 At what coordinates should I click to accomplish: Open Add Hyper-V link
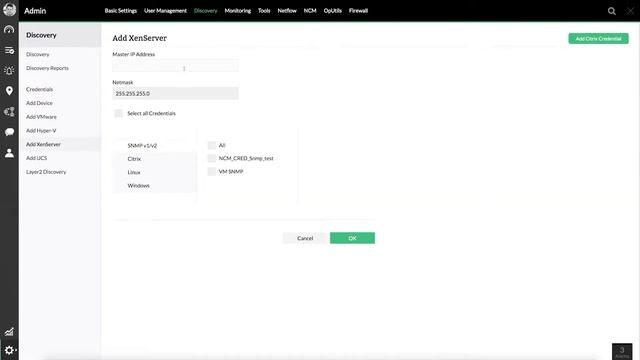tap(41, 131)
